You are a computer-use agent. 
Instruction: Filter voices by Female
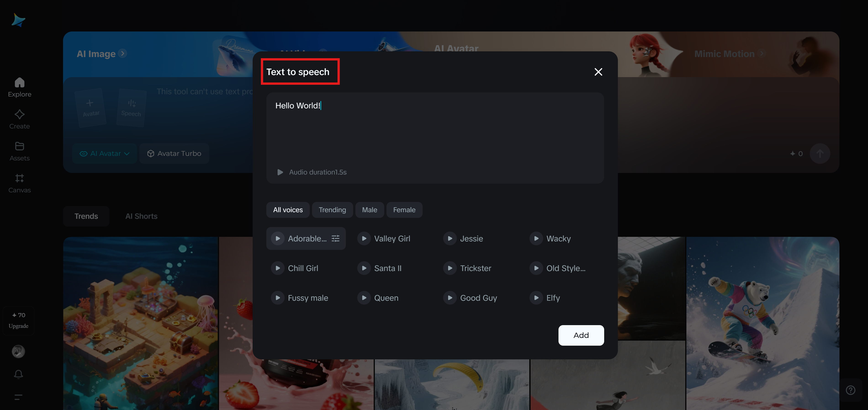coord(404,210)
